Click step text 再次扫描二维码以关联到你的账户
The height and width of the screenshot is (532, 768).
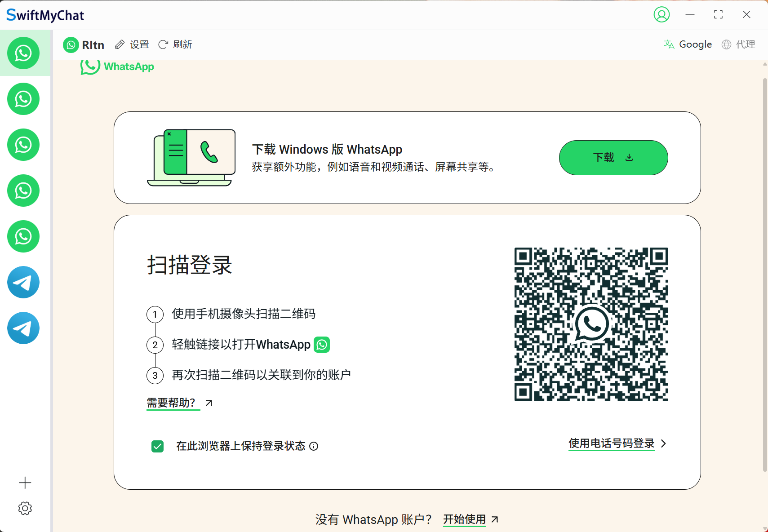(x=262, y=375)
